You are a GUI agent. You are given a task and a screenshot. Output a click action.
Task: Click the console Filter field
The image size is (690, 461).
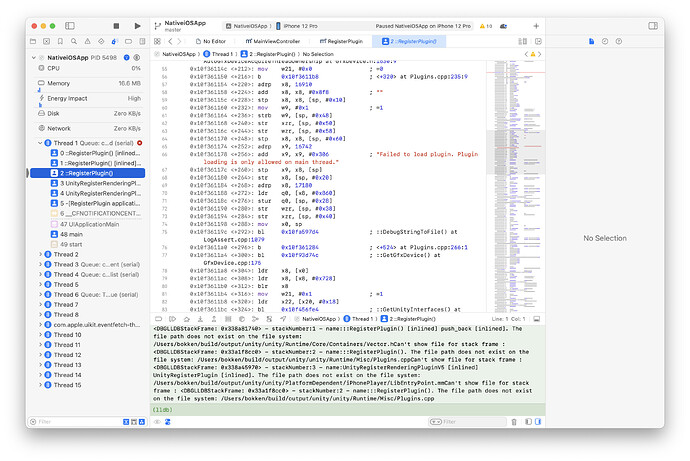(467, 422)
